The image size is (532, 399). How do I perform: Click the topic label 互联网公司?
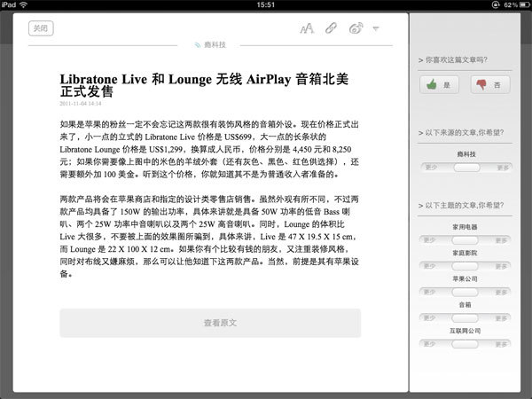[x=465, y=331]
